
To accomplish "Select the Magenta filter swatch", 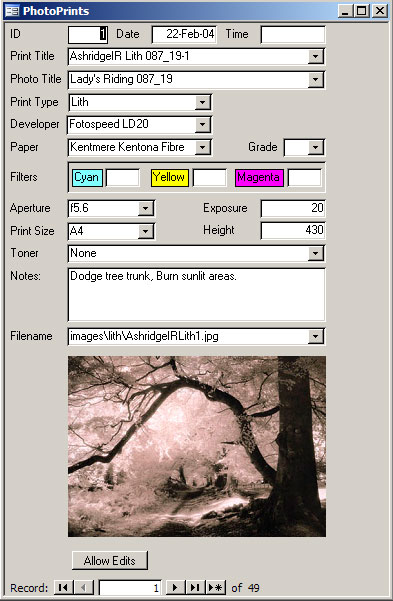I will click(x=259, y=177).
